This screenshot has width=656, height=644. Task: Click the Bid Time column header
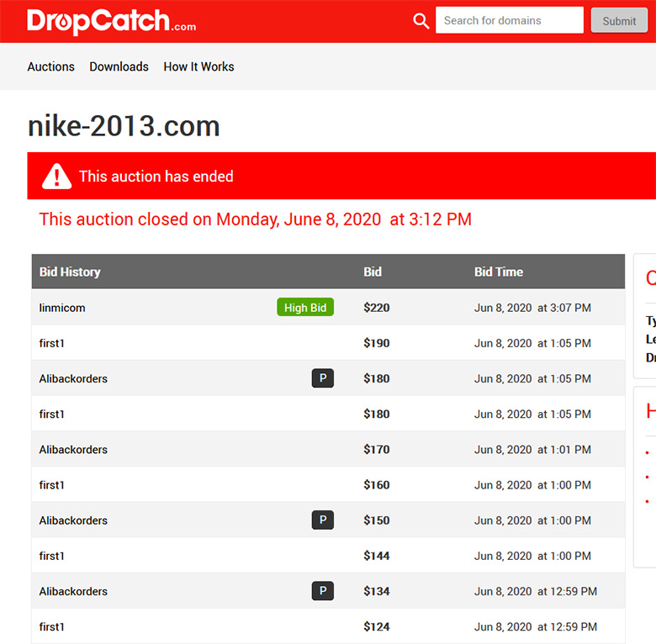point(499,272)
